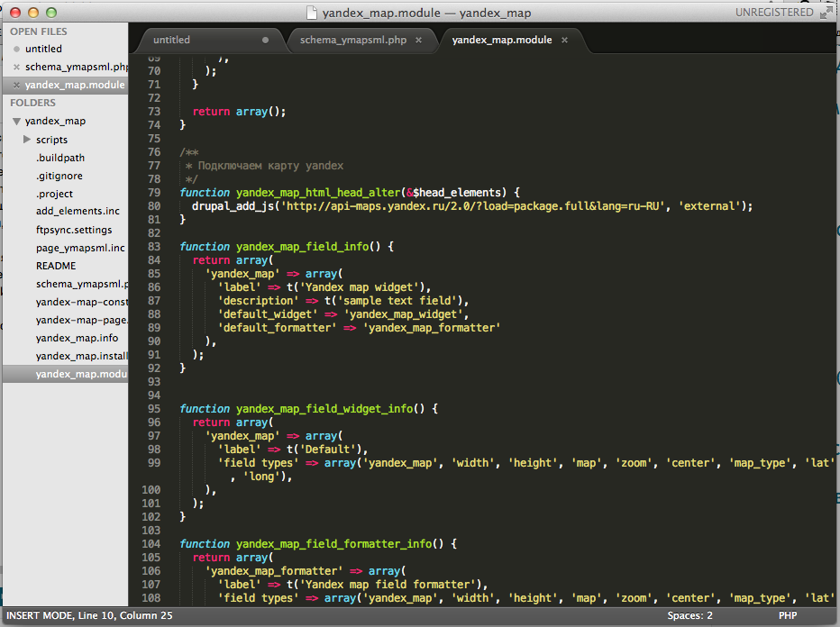Screen dimensions: 840x627
Task: Click the 'external' string on line 80
Action: click(710, 206)
